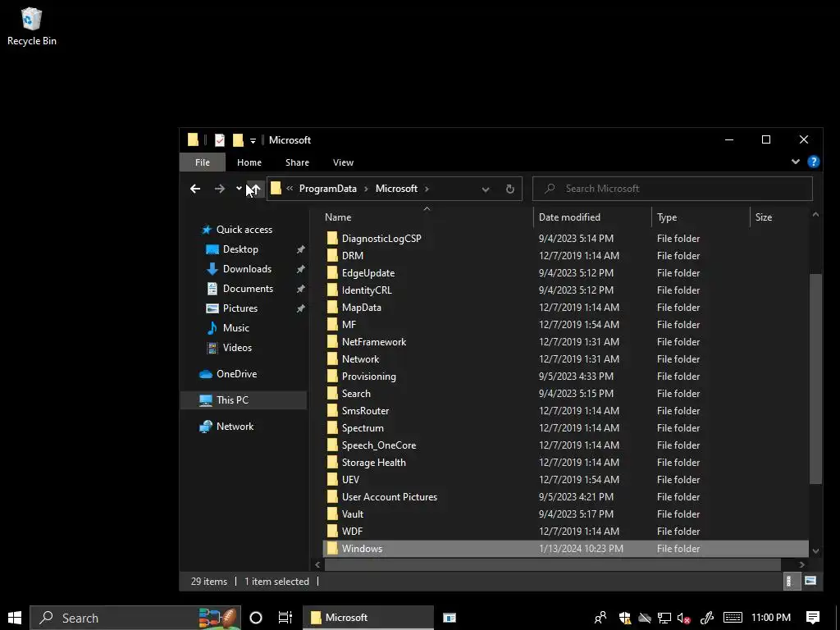Open Documents in the navigation pane

[248, 289]
